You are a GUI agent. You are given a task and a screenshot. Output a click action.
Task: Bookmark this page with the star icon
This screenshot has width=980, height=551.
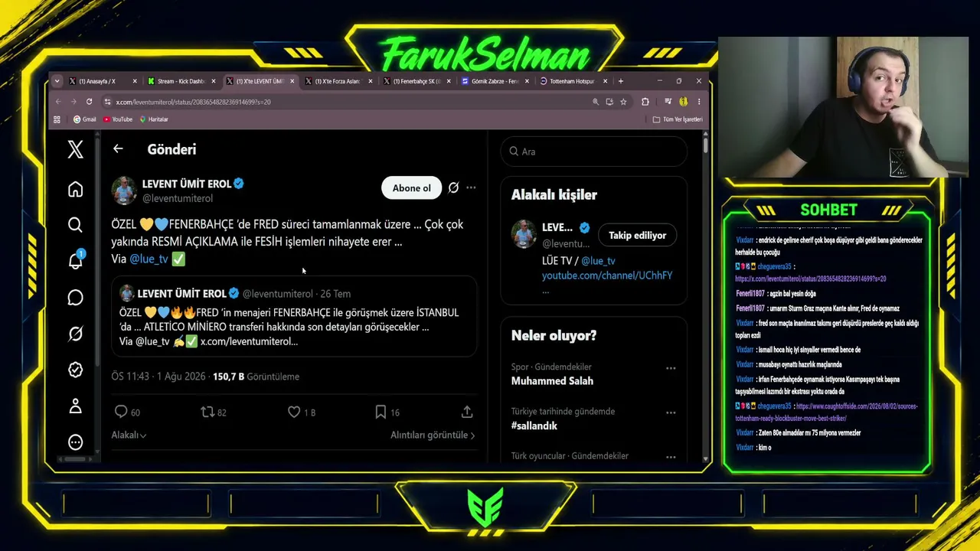click(x=623, y=102)
